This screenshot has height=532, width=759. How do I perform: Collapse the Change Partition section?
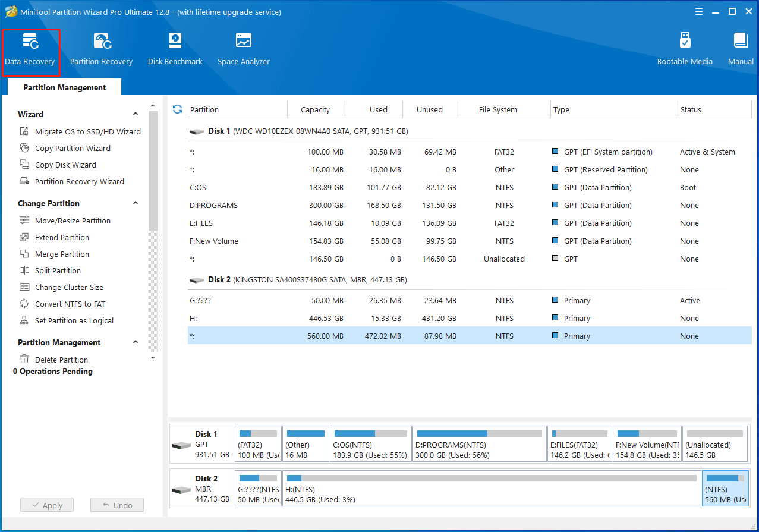(x=136, y=203)
